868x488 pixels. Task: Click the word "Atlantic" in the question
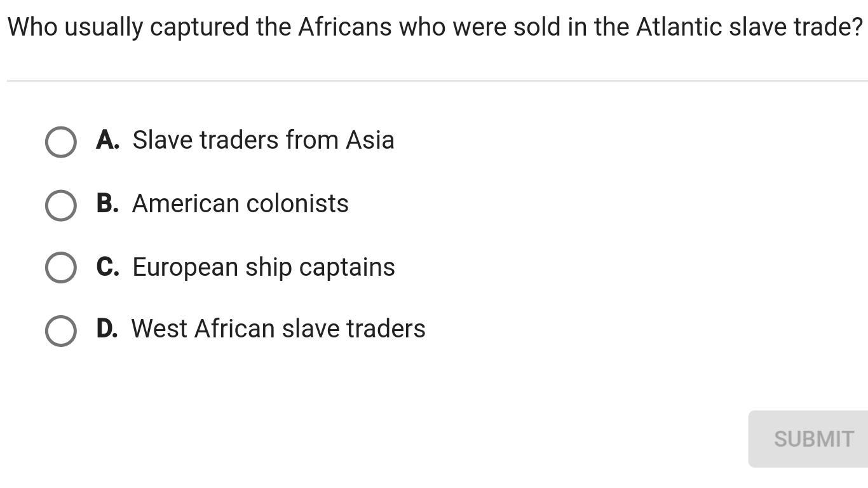tap(679, 27)
